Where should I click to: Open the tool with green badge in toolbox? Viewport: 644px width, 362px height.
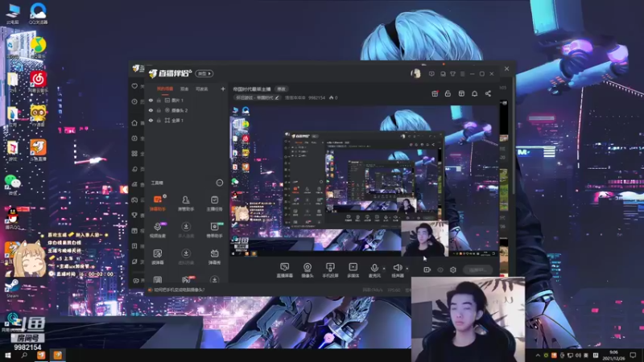[x=214, y=230]
